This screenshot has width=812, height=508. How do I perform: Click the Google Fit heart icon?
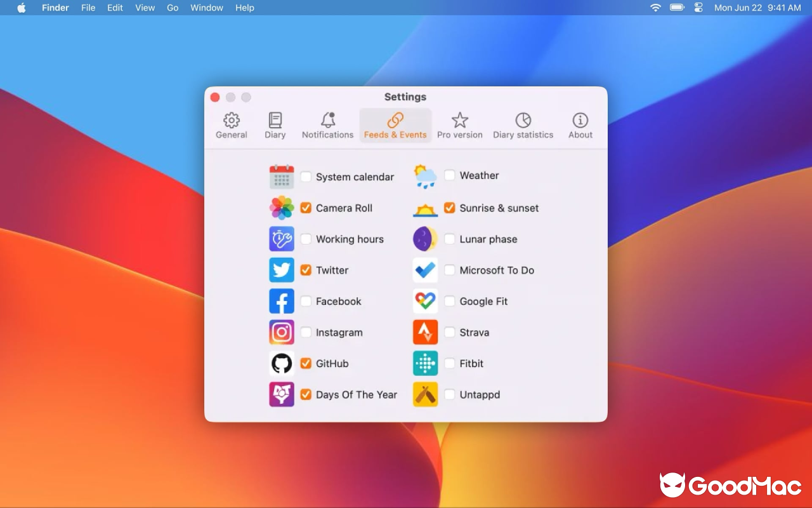pos(425,301)
